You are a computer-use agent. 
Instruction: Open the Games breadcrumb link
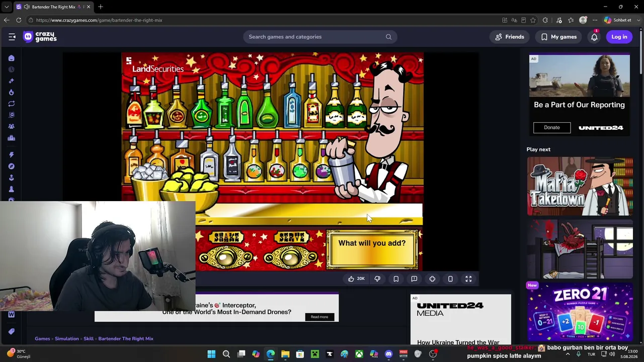42,338
